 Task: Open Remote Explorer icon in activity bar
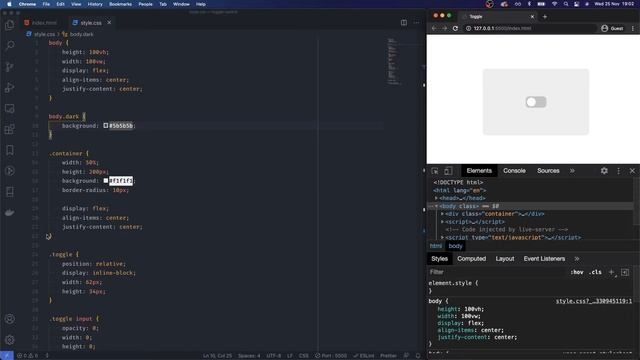point(10,109)
